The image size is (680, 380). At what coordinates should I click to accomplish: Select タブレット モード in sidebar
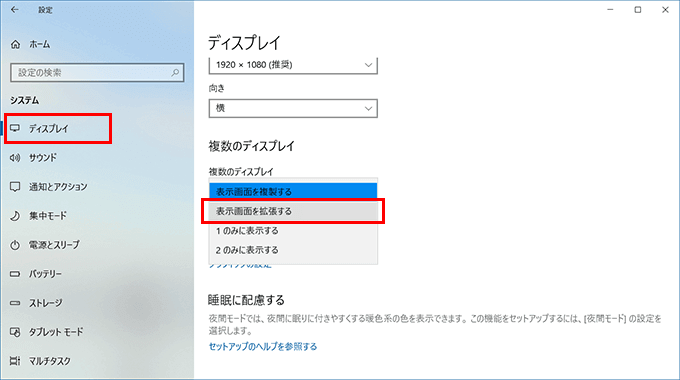56,332
